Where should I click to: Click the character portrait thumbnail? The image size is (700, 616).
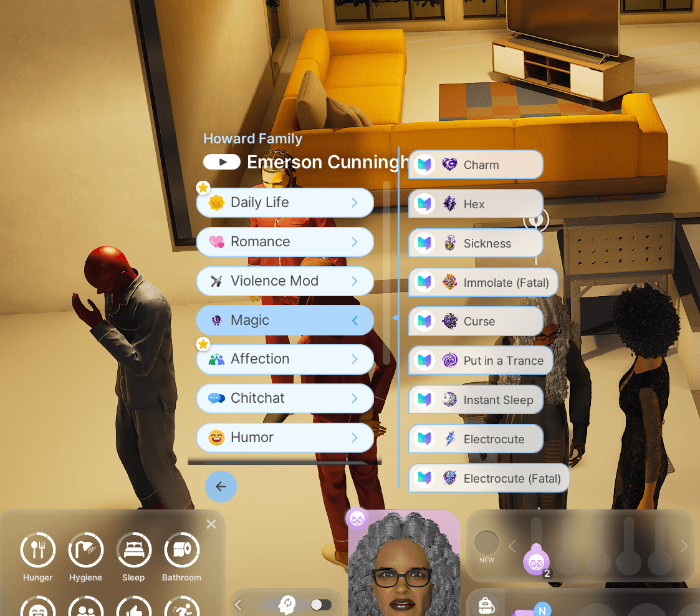coord(404,564)
